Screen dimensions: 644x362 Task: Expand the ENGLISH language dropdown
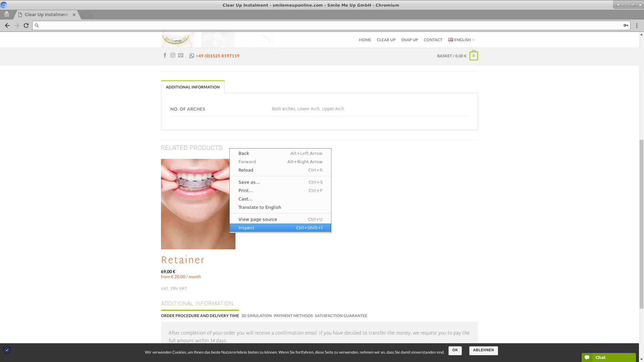coord(461,40)
